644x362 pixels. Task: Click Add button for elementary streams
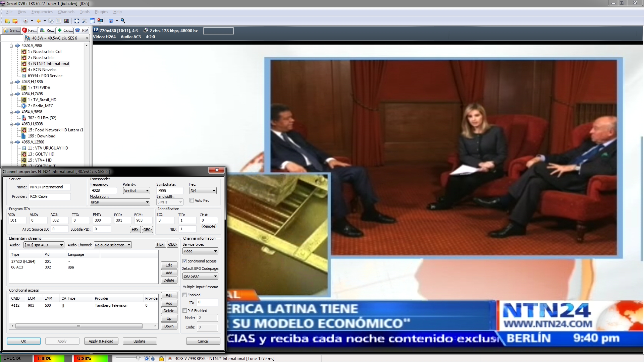coord(169,273)
